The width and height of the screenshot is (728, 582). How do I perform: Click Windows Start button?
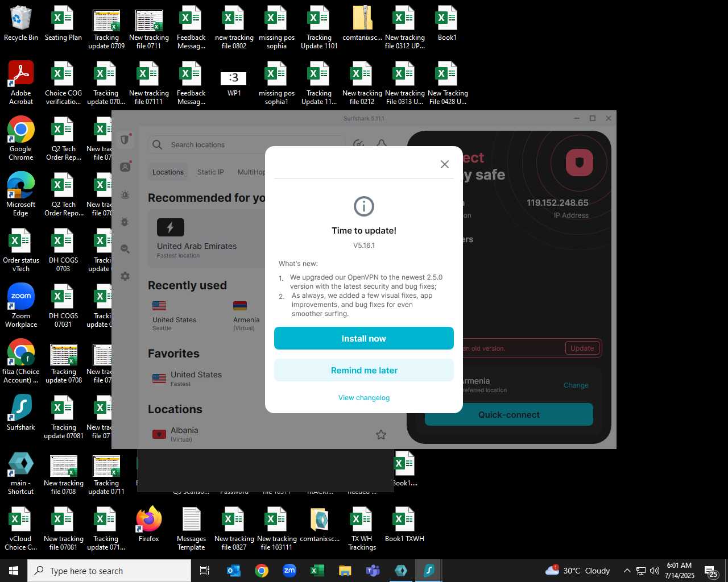[x=14, y=571]
